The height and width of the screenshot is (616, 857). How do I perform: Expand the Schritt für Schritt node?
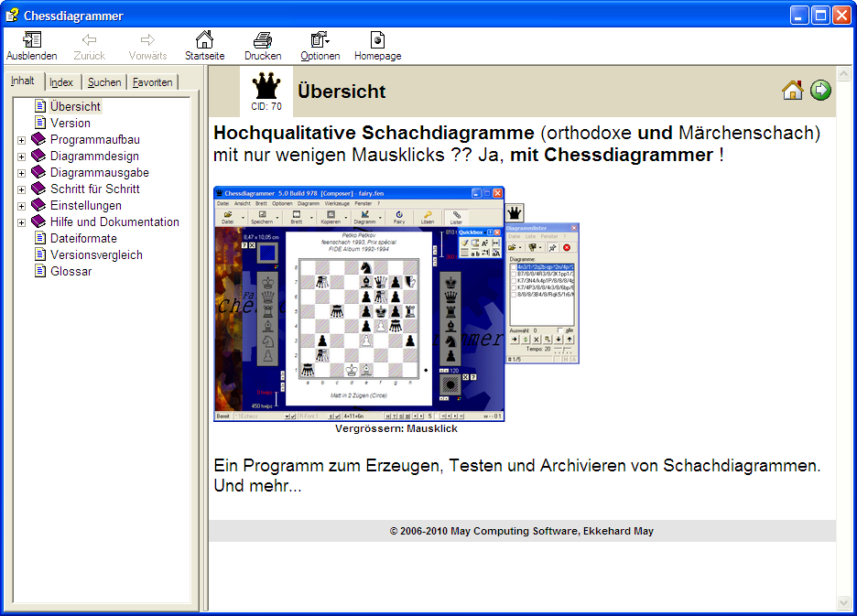21,189
